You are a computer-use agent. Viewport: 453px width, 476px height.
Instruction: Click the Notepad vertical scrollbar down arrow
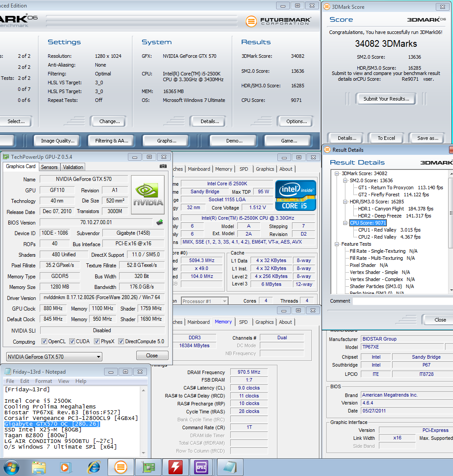(143, 453)
